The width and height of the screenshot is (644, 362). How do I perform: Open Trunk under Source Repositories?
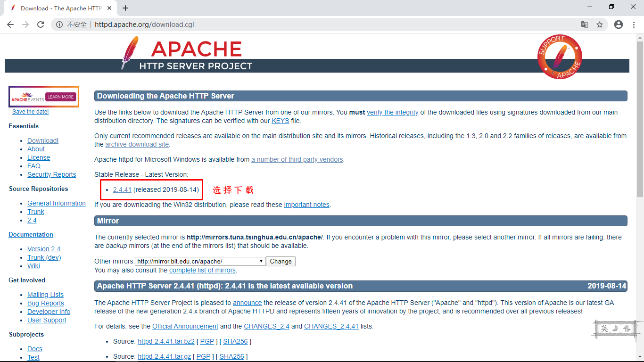click(x=36, y=212)
